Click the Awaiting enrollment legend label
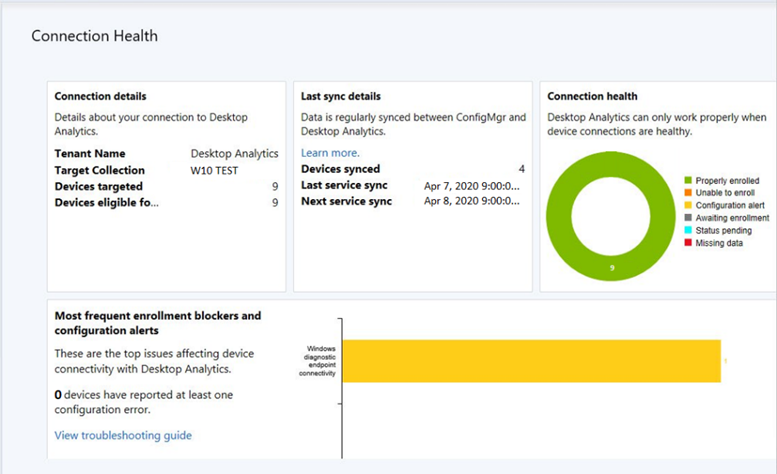777x474 pixels. [x=732, y=218]
